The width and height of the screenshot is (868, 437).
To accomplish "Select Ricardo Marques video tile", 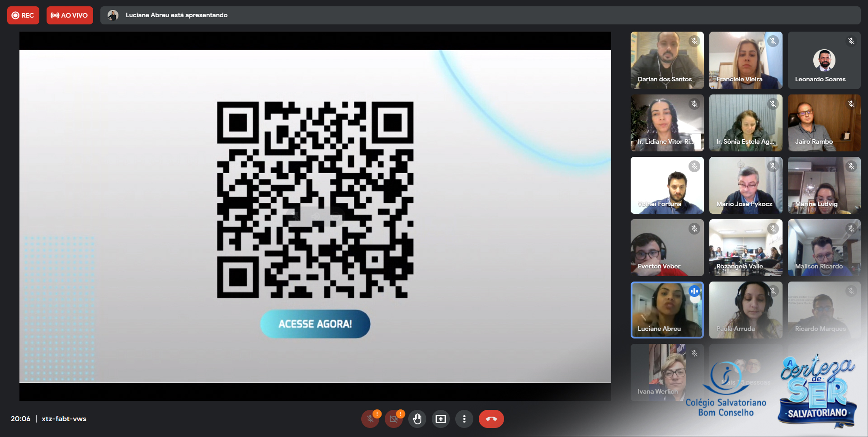I will (x=824, y=310).
